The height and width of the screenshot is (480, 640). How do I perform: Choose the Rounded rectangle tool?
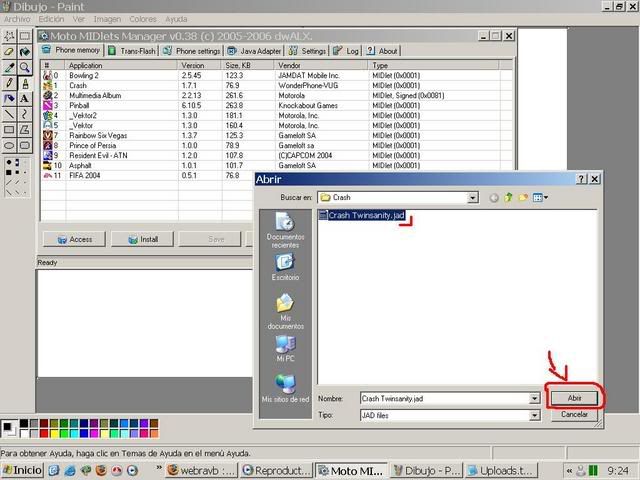(24, 145)
